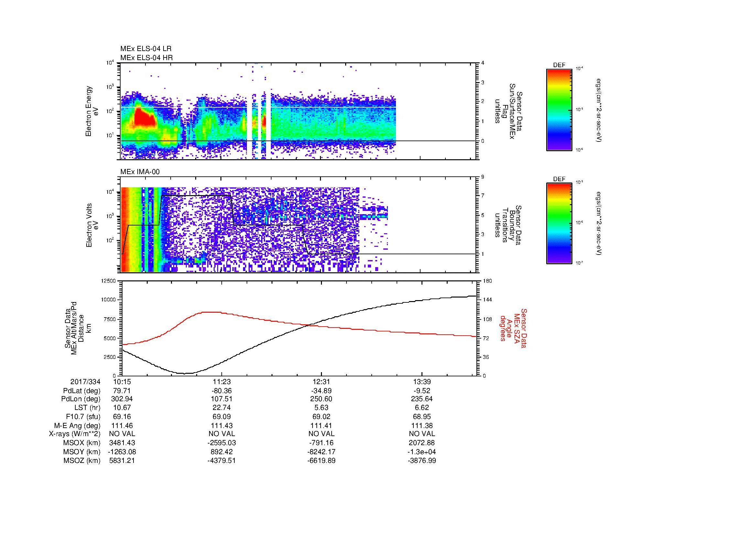This screenshot has height=534, width=756.
Task: Click MSOY value -1263.08
Action: (x=122, y=452)
